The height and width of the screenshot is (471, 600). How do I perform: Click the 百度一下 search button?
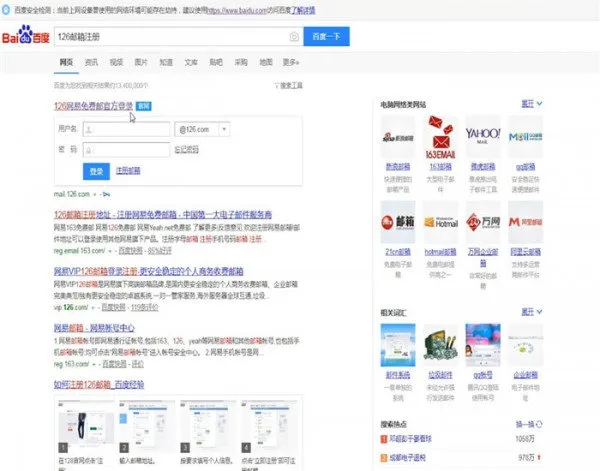326,36
